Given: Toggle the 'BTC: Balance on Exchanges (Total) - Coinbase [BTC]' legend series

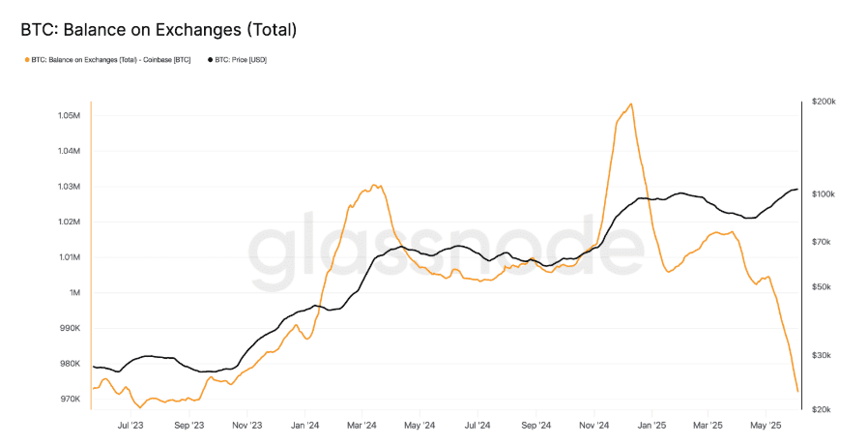Looking at the screenshot, I should (x=110, y=60).
